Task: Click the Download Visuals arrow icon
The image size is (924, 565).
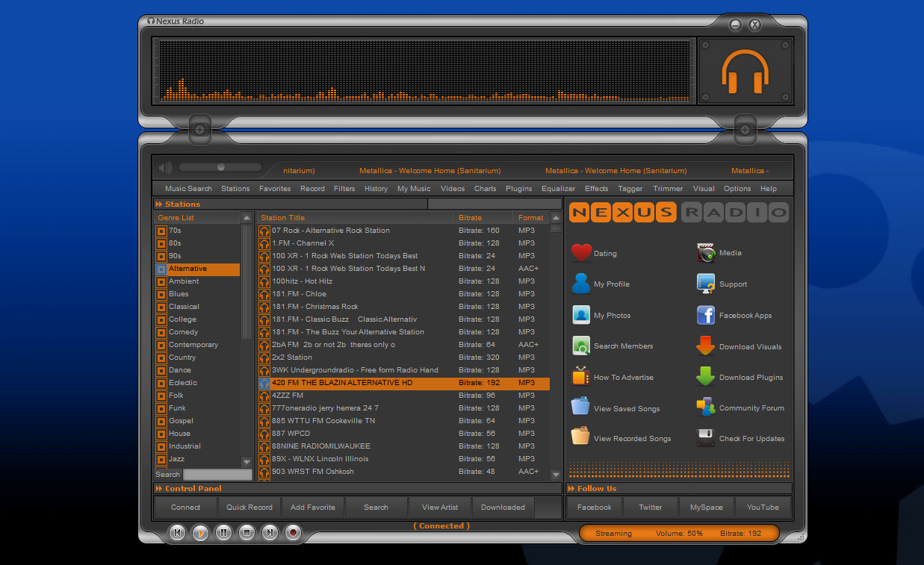Action: coord(706,346)
